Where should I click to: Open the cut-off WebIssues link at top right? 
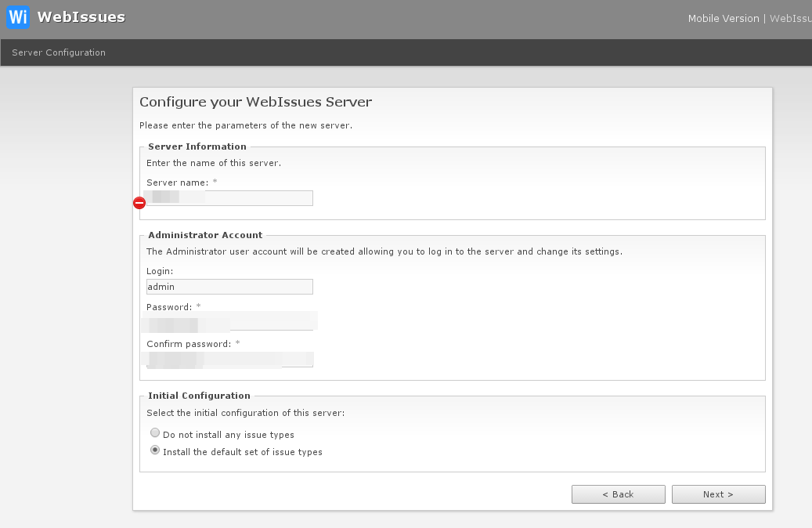[790, 18]
